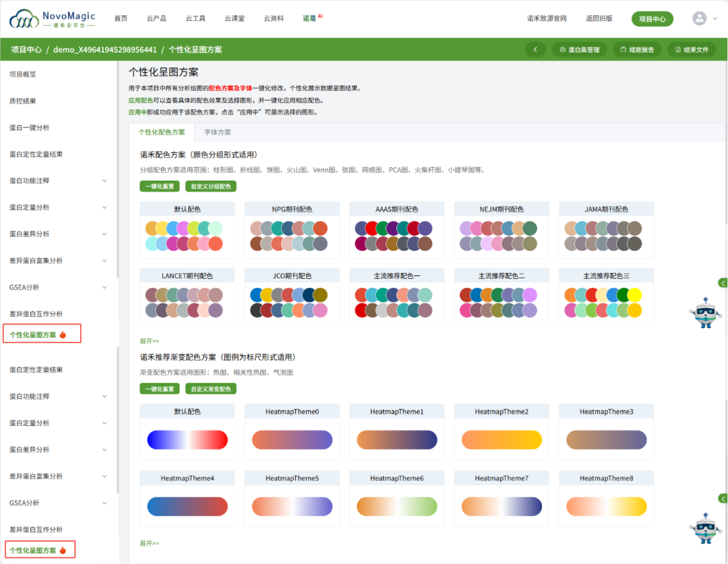The height and width of the screenshot is (564, 728).
Task: Select the HeatmapTheme1 gradient card
Action: click(x=397, y=432)
